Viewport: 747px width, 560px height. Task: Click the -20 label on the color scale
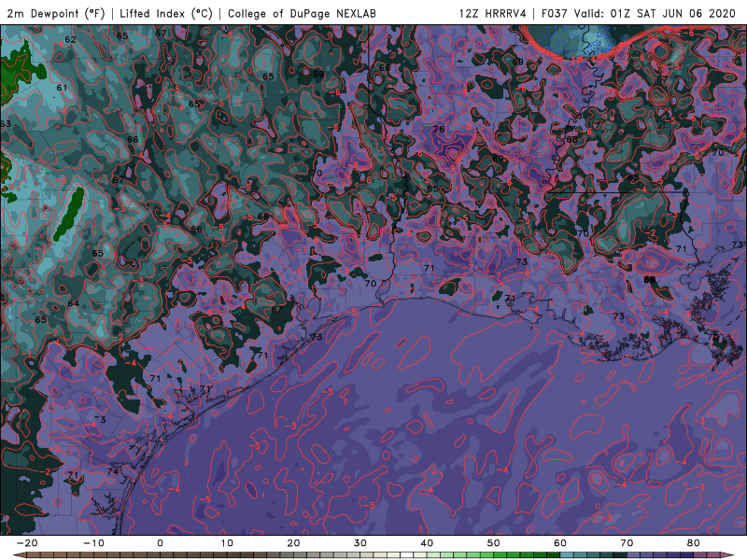tap(27, 543)
